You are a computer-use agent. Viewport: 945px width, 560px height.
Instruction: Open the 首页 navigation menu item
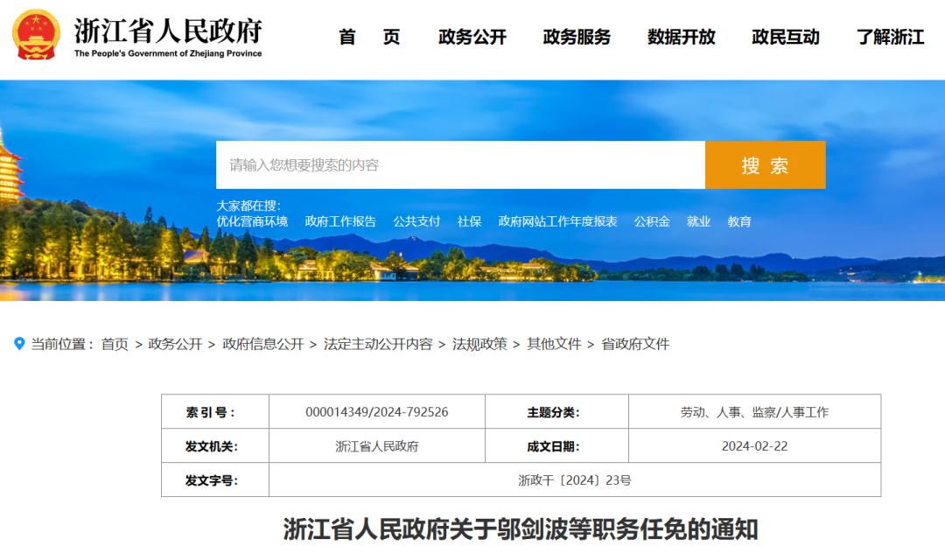pyautogui.click(x=369, y=38)
